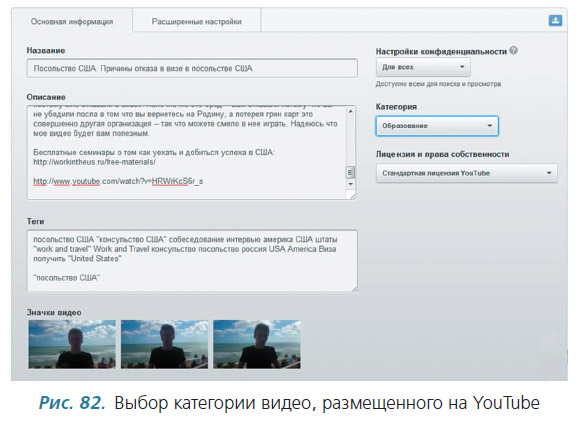The height and width of the screenshot is (425, 580).
Task: Click inside the Теги tags text area
Action: click(x=192, y=261)
